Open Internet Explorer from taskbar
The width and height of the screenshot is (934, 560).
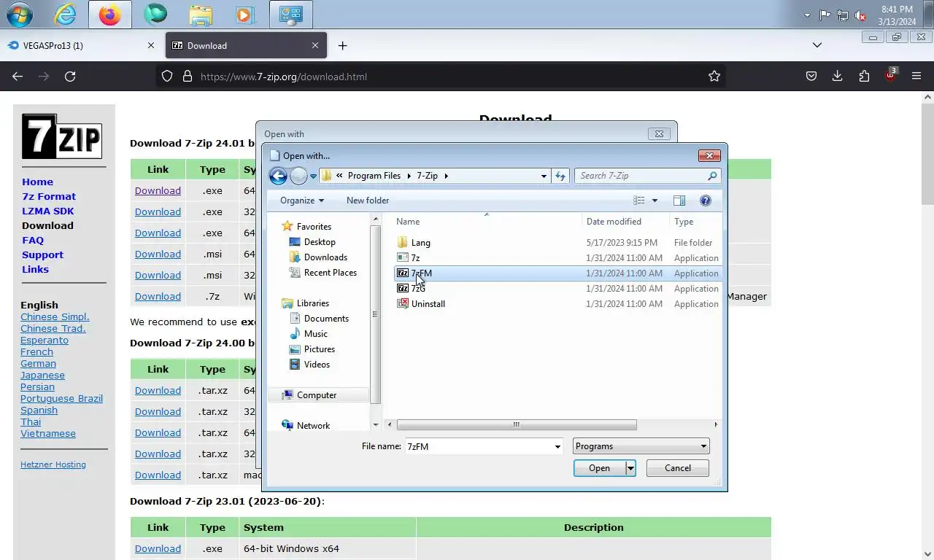tap(65, 15)
